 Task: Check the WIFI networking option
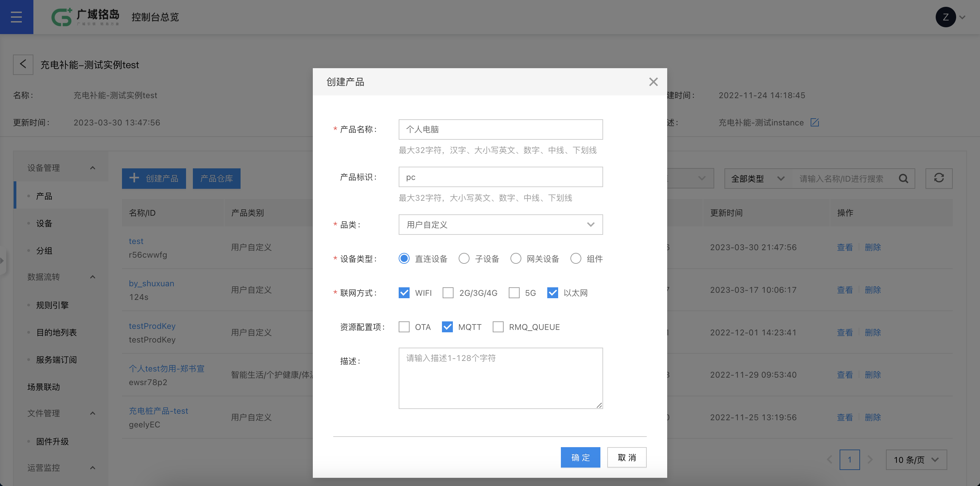click(x=404, y=293)
